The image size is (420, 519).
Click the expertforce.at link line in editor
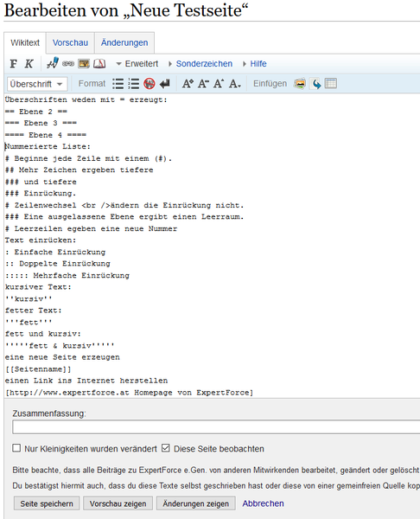point(130,393)
